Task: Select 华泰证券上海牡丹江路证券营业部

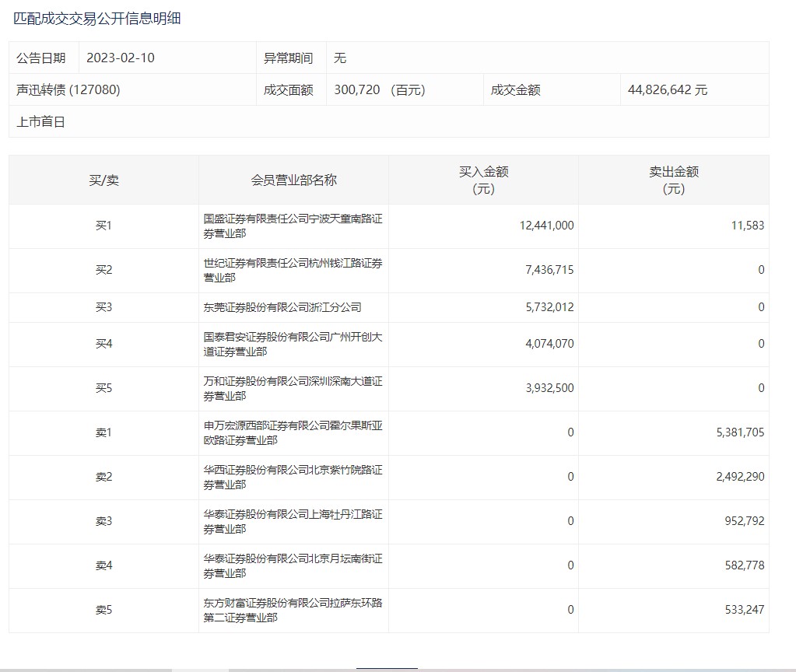Action: tap(293, 522)
